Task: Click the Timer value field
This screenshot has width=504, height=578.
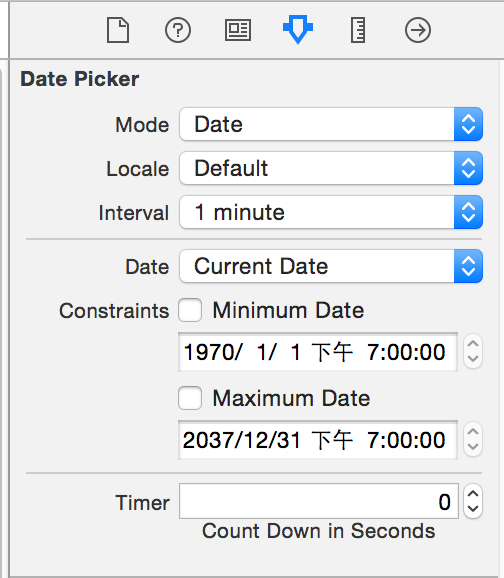Action: (x=319, y=501)
